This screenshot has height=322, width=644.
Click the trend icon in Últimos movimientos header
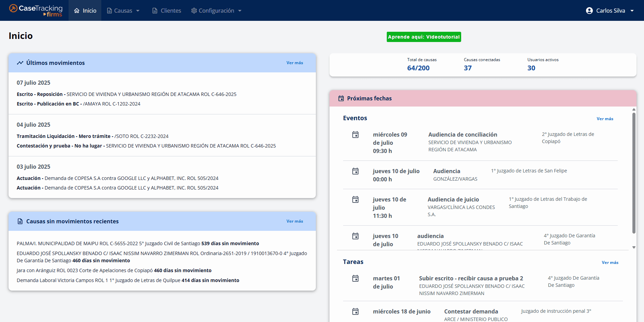click(20, 63)
